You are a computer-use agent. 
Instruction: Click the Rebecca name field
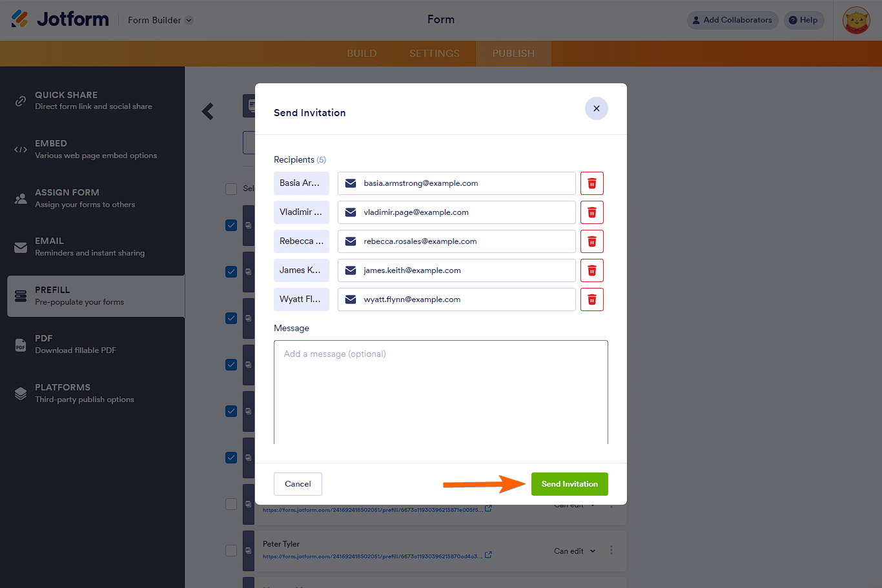click(x=302, y=241)
